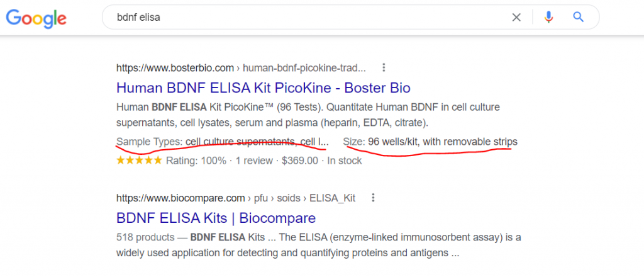Click the "Rating: 100%" text
This screenshot has width=644, height=277.
(x=196, y=161)
